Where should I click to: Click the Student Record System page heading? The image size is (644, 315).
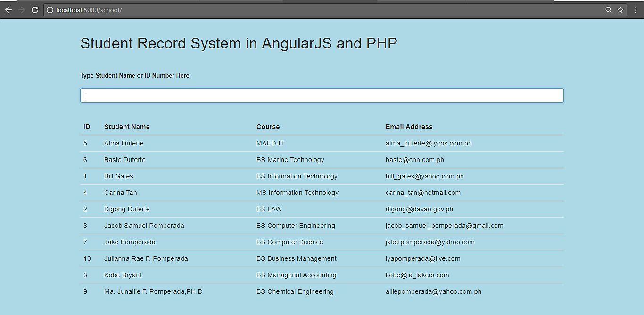(x=239, y=43)
